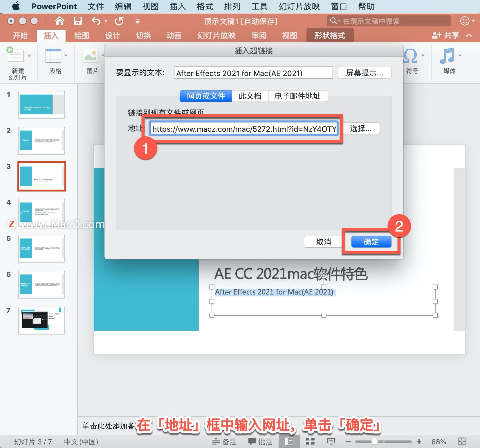Switch to the 绘图 ribbon tab
Image resolution: width=480 pixels, height=448 pixels.
[82, 36]
